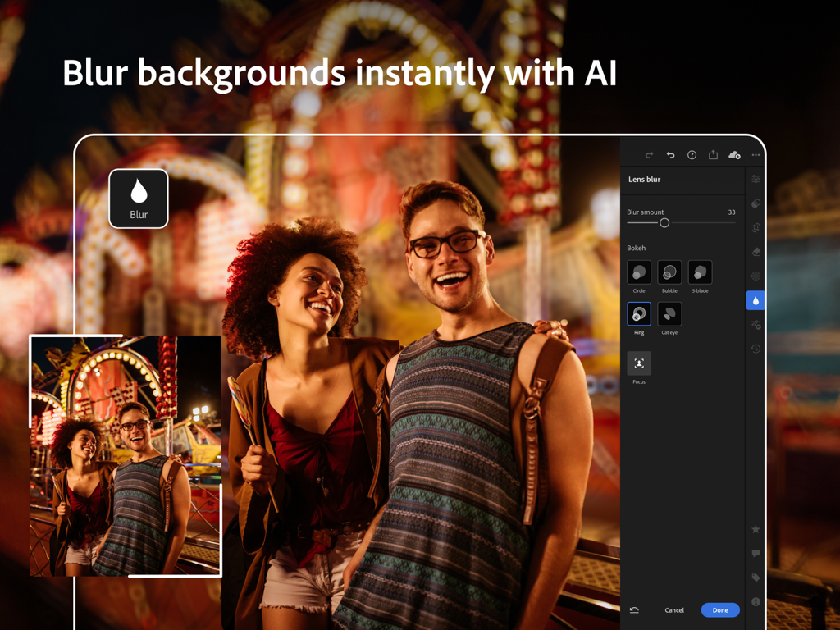Select the Healing eraser icon

[x=755, y=251]
